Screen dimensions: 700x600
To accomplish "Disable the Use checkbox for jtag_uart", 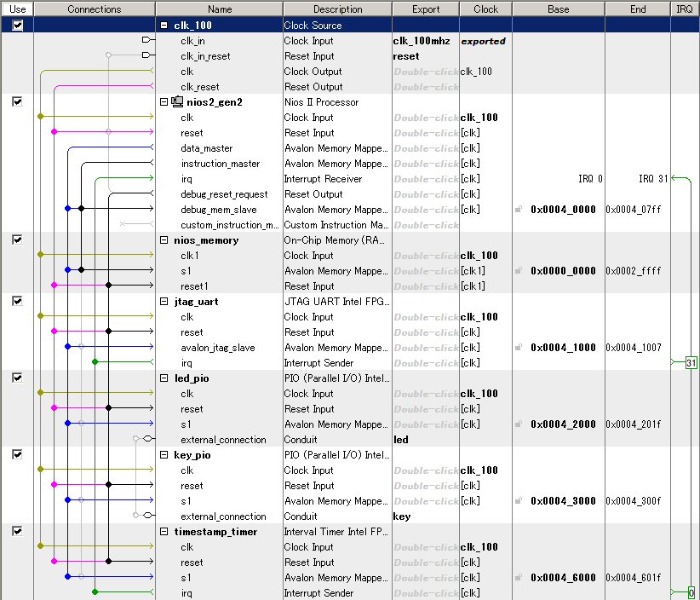I will click(17, 301).
